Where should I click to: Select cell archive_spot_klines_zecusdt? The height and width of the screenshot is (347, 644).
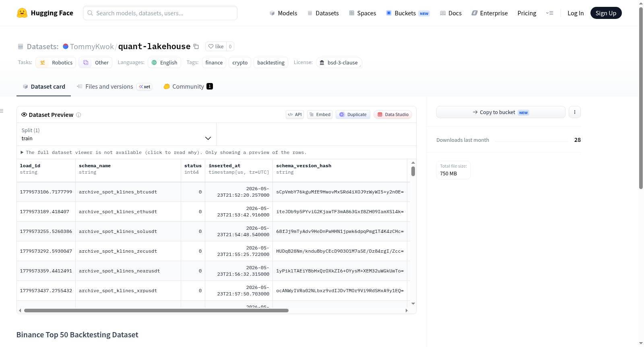[128, 251]
